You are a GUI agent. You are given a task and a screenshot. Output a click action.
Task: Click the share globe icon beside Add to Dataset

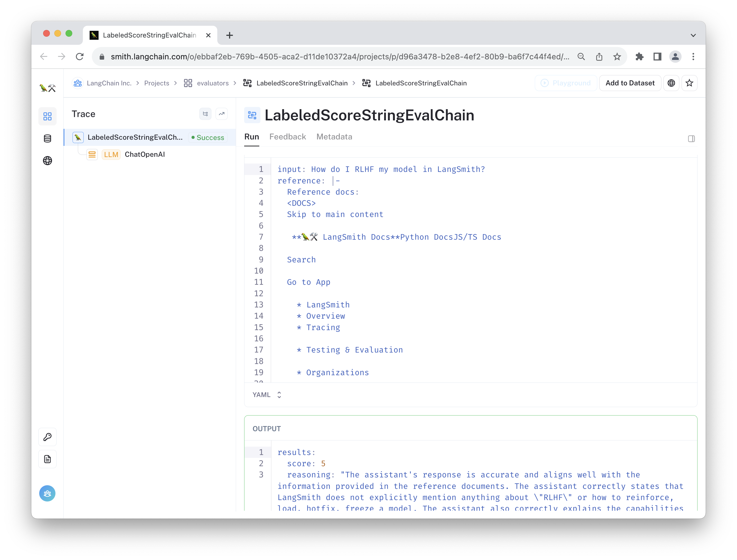[x=671, y=83]
